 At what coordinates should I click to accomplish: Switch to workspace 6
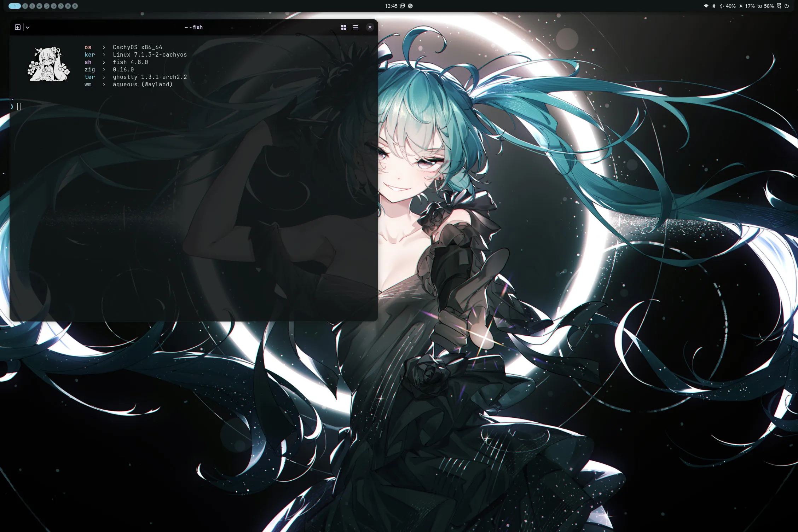point(53,6)
